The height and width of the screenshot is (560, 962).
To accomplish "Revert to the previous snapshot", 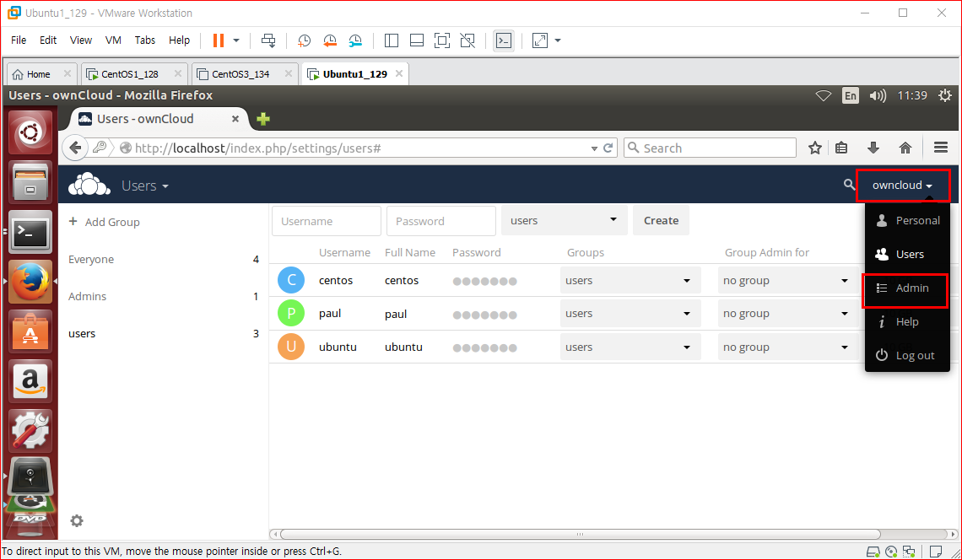I will coord(329,40).
